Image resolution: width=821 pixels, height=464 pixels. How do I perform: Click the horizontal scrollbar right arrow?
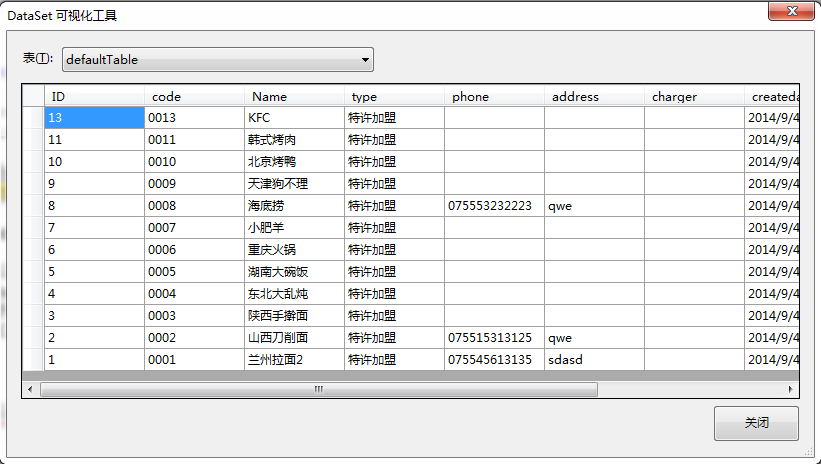[790, 389]
